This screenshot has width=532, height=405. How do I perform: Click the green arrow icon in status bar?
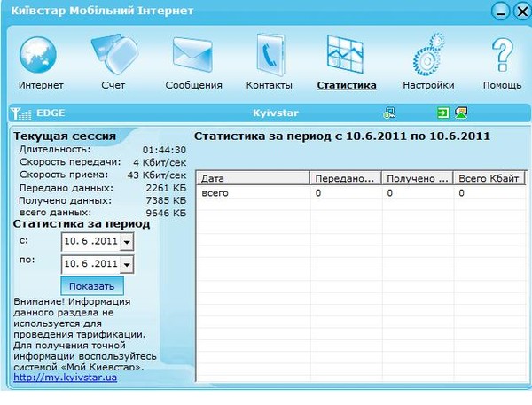442,113
